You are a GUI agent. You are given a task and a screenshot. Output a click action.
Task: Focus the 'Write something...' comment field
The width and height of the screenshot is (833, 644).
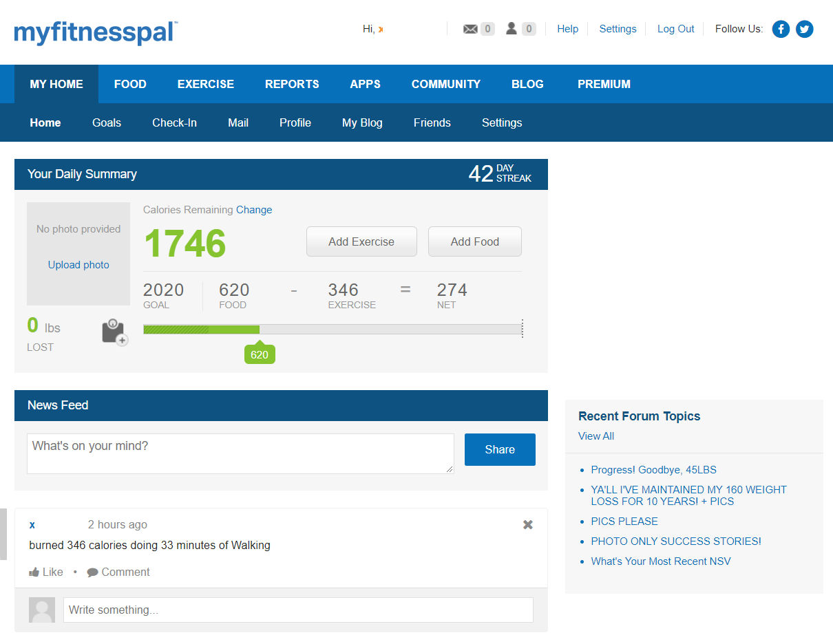pos(298,610)
